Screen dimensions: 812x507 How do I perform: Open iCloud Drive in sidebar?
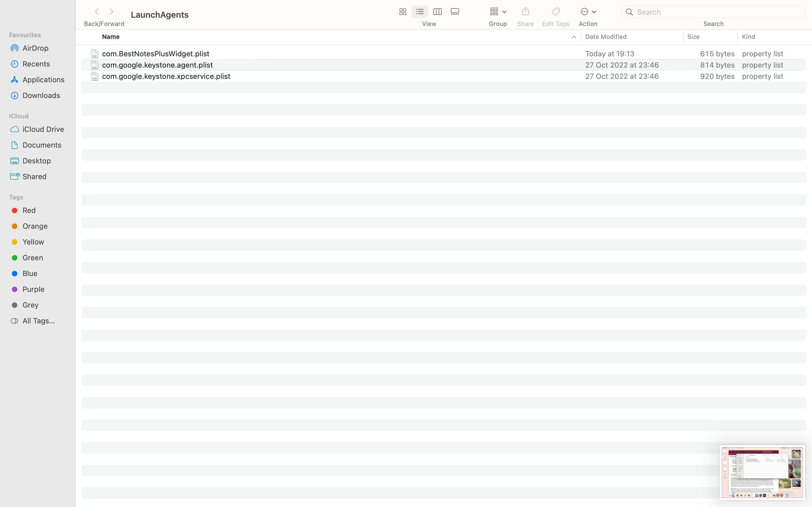(x=43, y=129)
